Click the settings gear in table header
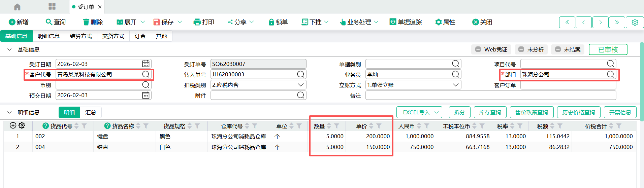The width and height of the screenshot is (644, 188). pos(22,125)
